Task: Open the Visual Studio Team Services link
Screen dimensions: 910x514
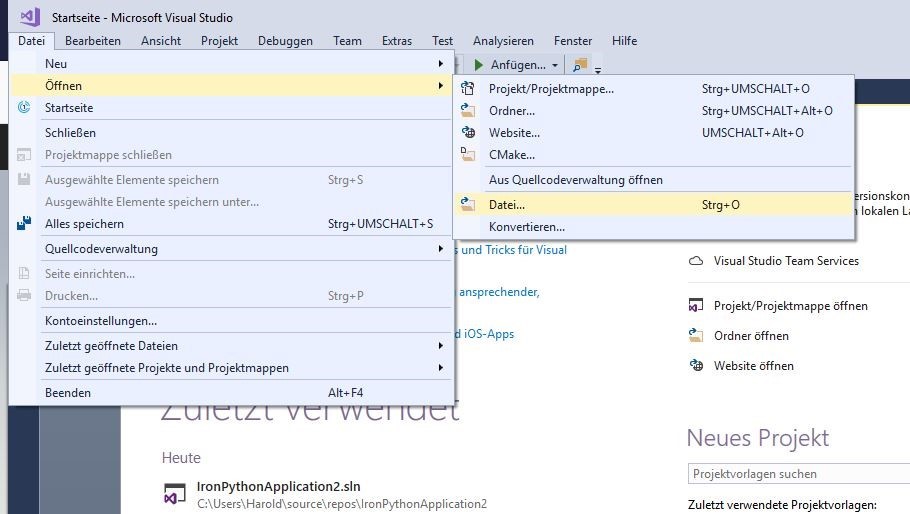Action: [786, 261]
